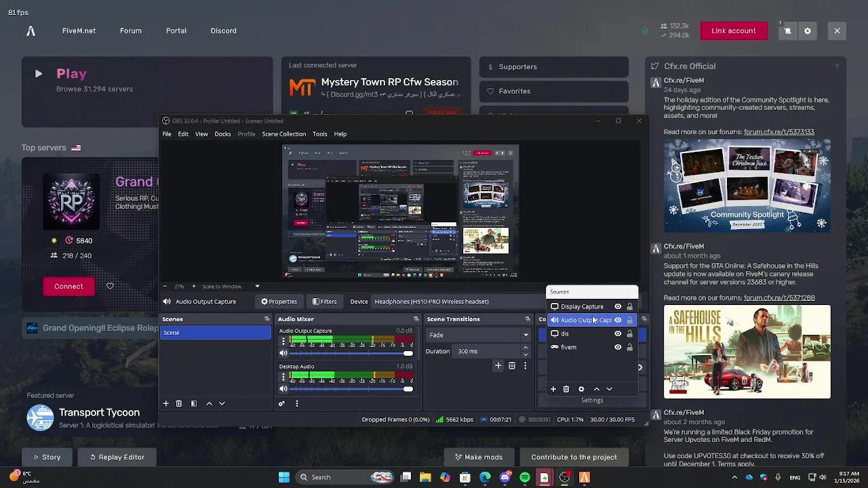Click Link account button in FiveM
This screenshot has height=488, width=868.
point(734,30)
